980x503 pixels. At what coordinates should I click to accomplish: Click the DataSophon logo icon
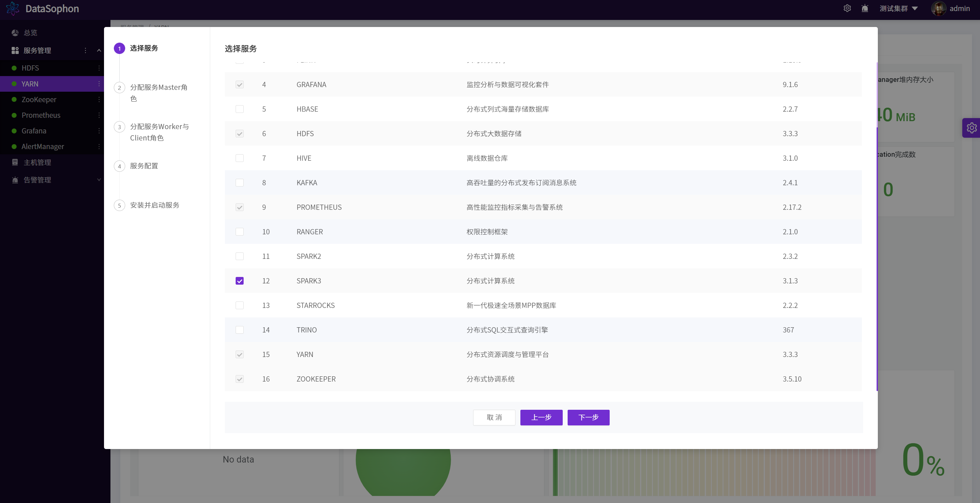point(13,8)
